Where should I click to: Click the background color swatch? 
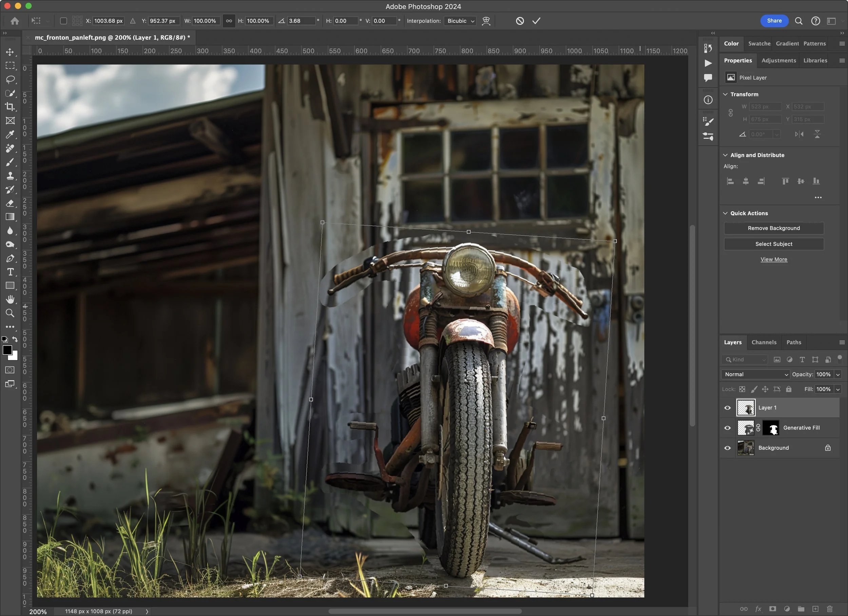(14, 357)
